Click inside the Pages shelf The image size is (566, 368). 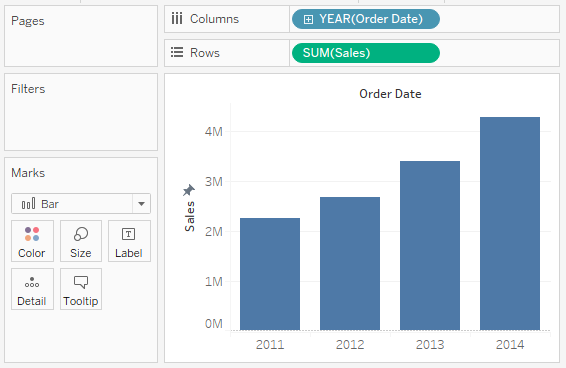tap(81, 36)
